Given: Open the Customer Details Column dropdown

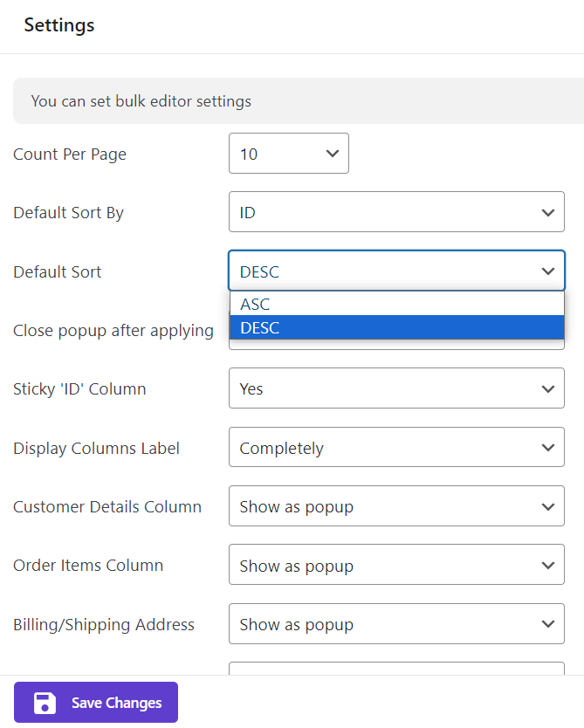Looking at the screenshot, I should coord(396,506).
